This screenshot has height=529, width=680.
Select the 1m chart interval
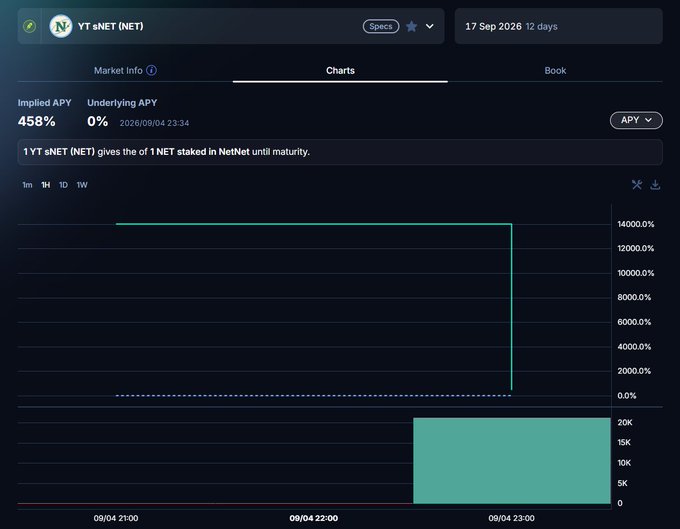(x=27, y=185)
